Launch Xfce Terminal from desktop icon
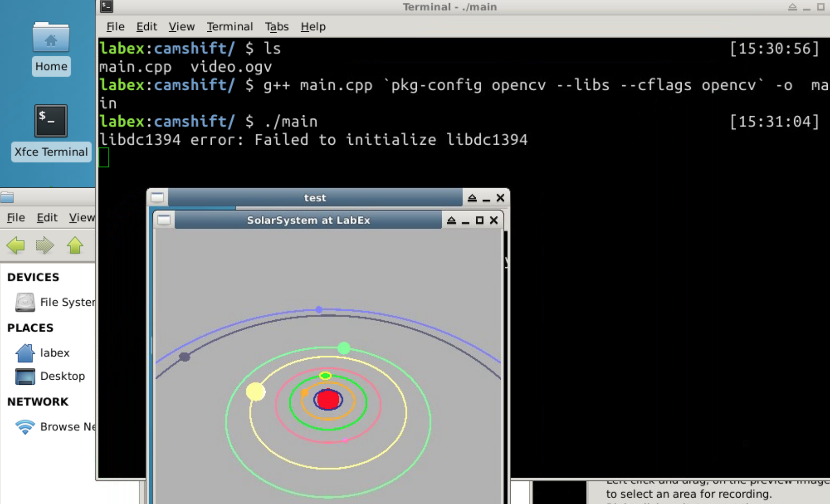Image resolution: width=830 pixels, height=504 pixels. (x=51, y=121)
